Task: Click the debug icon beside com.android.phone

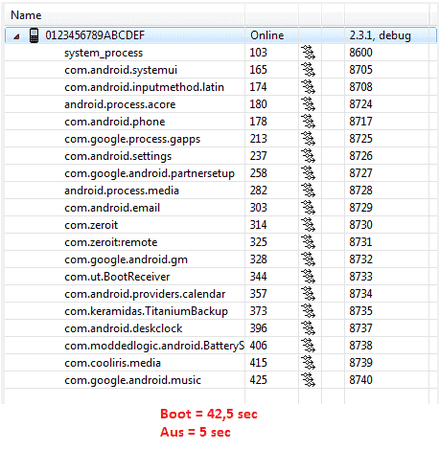Action: point(308,122)
